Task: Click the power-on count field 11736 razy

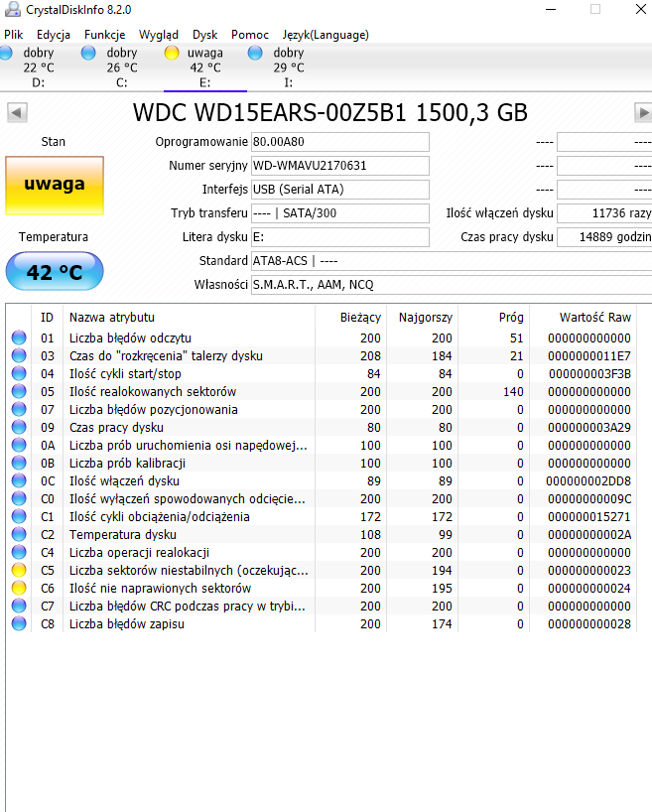Action: (x=604, y=213)
